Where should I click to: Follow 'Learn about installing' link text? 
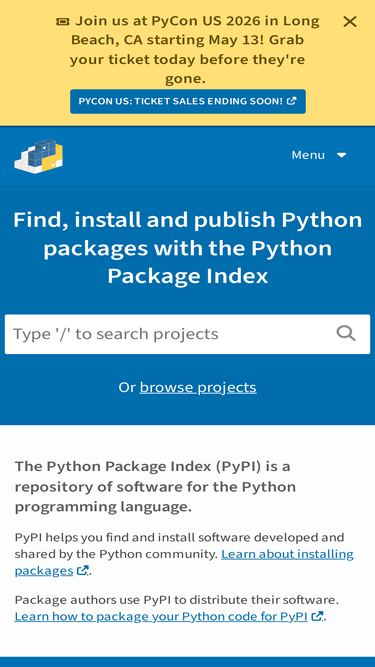287,554
